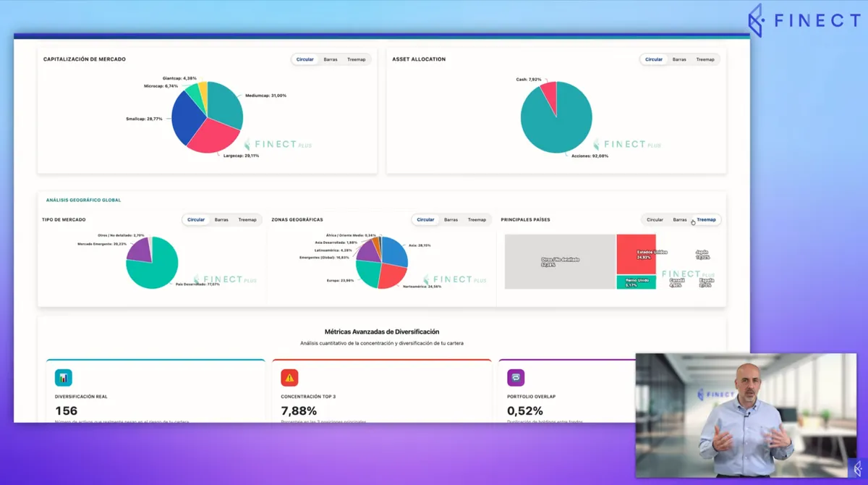Switch Capitalización de Mercado to Treemap view
The height and width of the screenshot is (485, 868).
coord(357,59)
